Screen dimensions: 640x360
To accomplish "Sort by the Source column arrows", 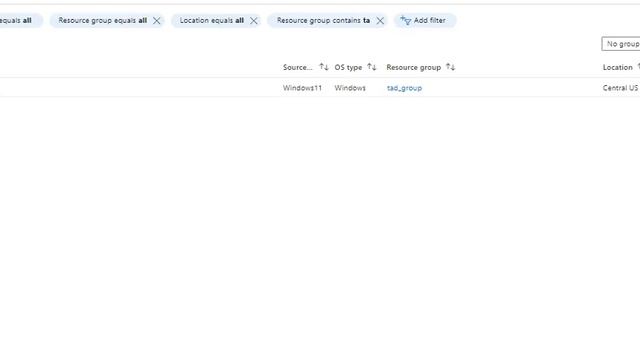I will coord(324,67).
